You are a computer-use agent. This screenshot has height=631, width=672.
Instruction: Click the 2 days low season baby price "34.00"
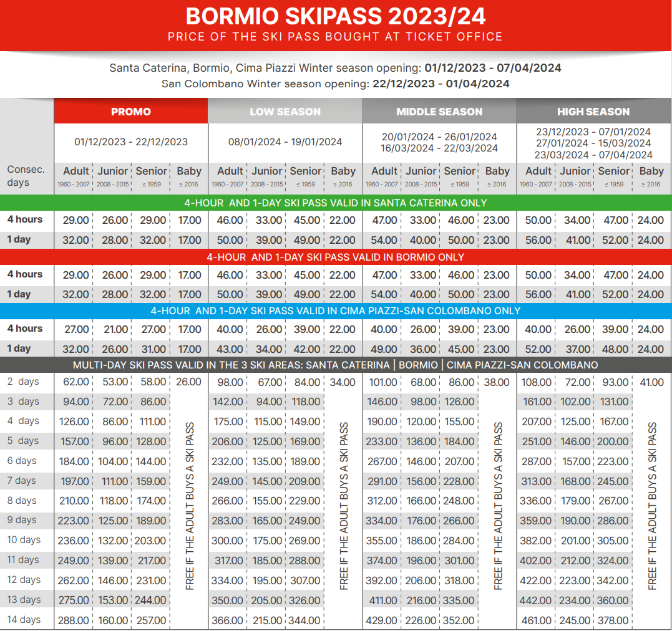343,382
